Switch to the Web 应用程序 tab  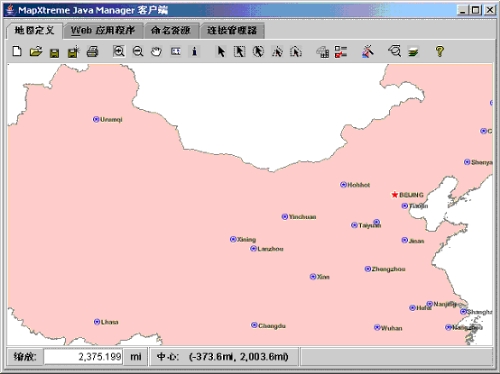pos(103,31)
